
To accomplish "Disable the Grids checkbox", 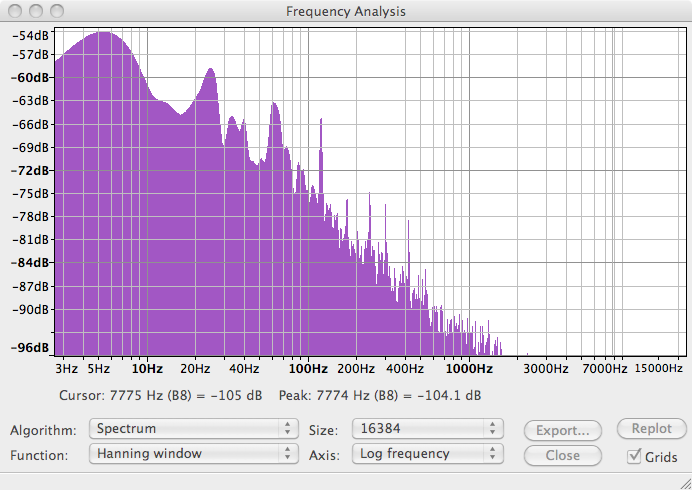I will coord(634,456).
